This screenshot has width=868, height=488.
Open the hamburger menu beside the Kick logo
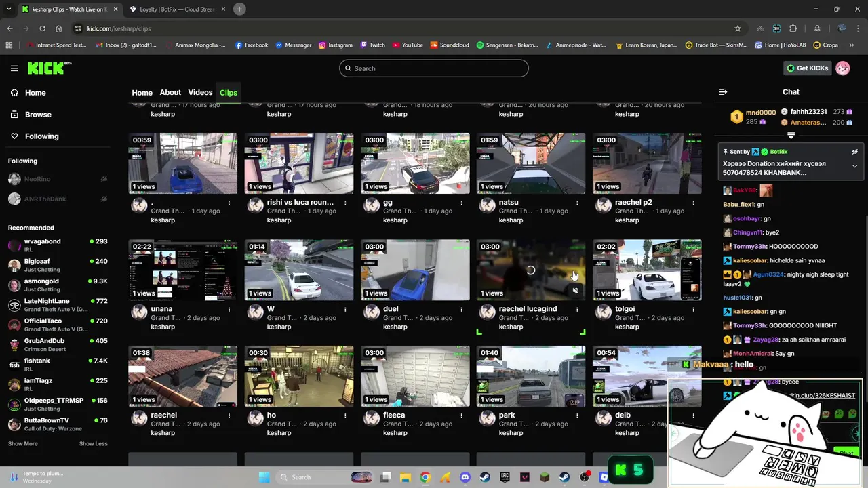[14, 68]
